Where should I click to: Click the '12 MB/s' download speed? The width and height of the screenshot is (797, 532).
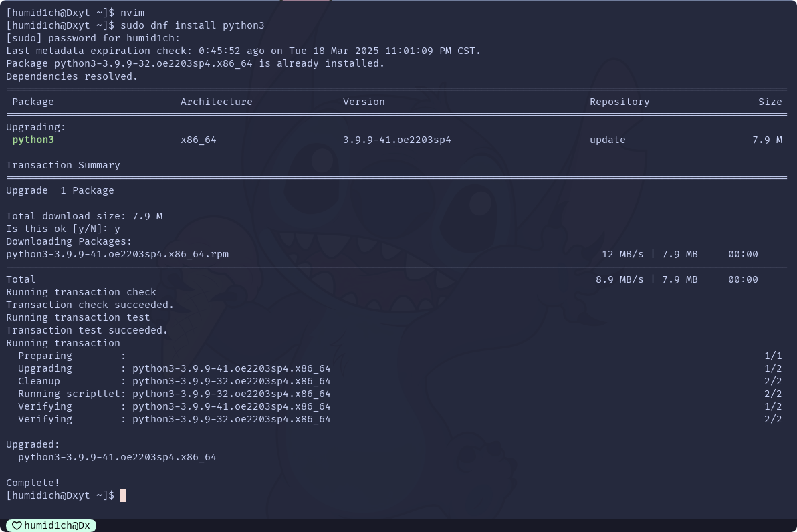[622, 254]
